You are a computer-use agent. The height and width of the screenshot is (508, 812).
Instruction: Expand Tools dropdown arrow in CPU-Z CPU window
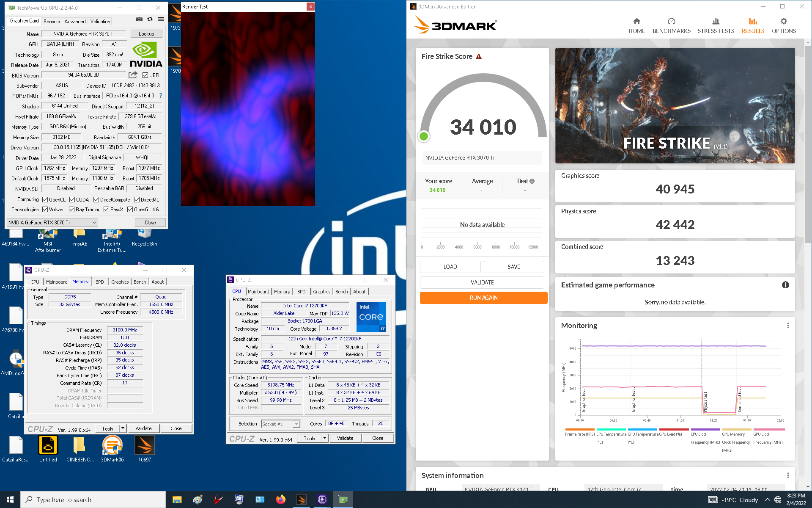(324, 438)
